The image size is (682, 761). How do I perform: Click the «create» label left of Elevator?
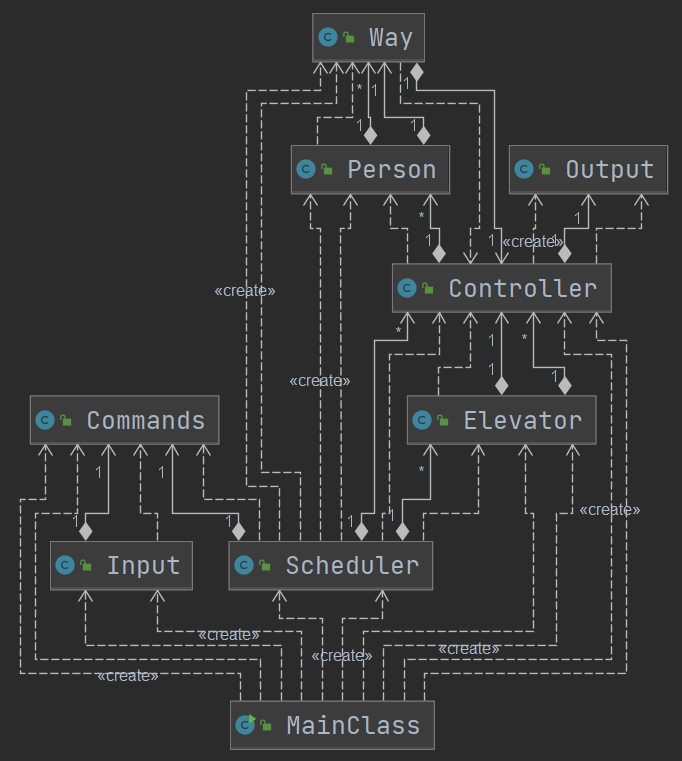[x=319, y=380]
